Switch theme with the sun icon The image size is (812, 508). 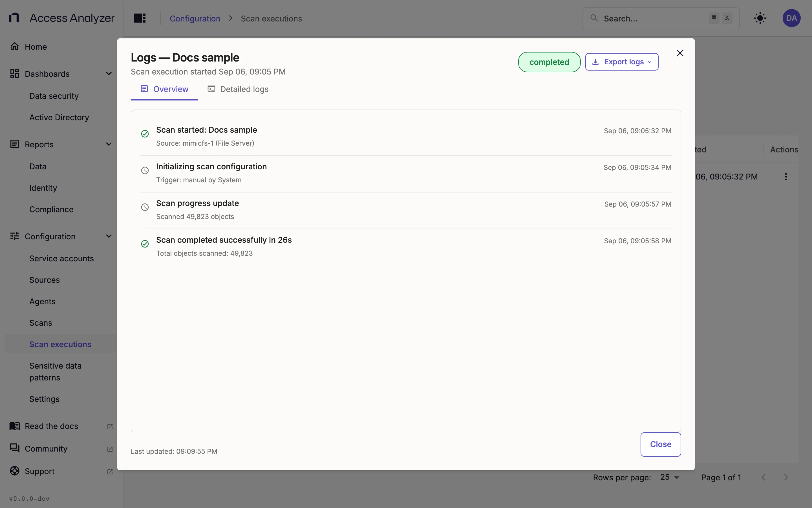pyautogui.click(x=760, y=18)
